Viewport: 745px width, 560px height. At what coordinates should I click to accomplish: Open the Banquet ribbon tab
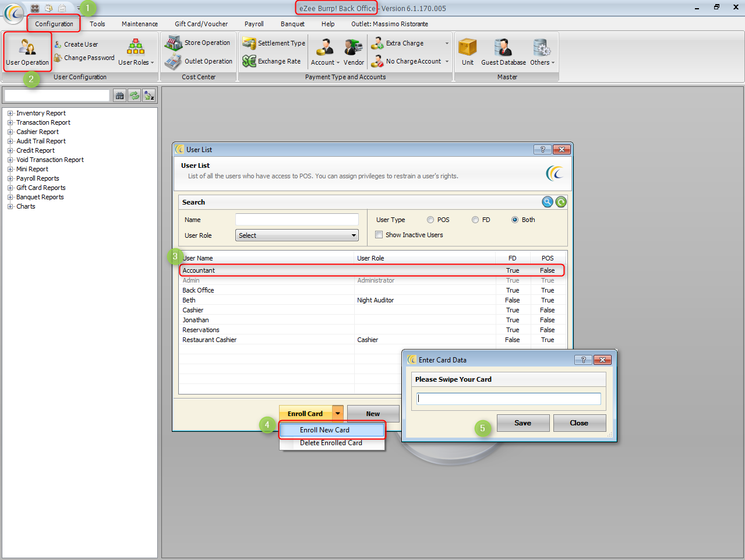click(x=292, y=24)
